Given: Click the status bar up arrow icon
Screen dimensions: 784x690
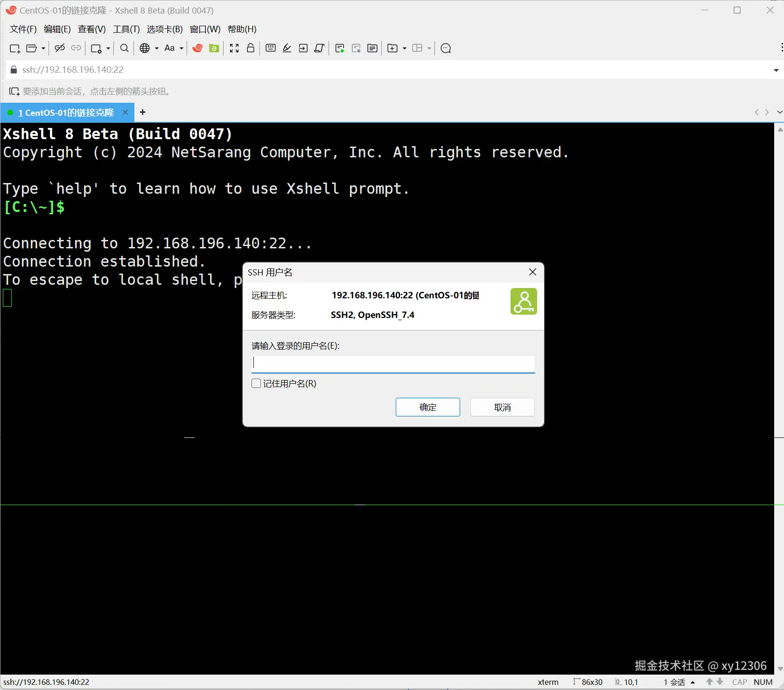Looking at the screenshot, I should [x=709, y=682].
